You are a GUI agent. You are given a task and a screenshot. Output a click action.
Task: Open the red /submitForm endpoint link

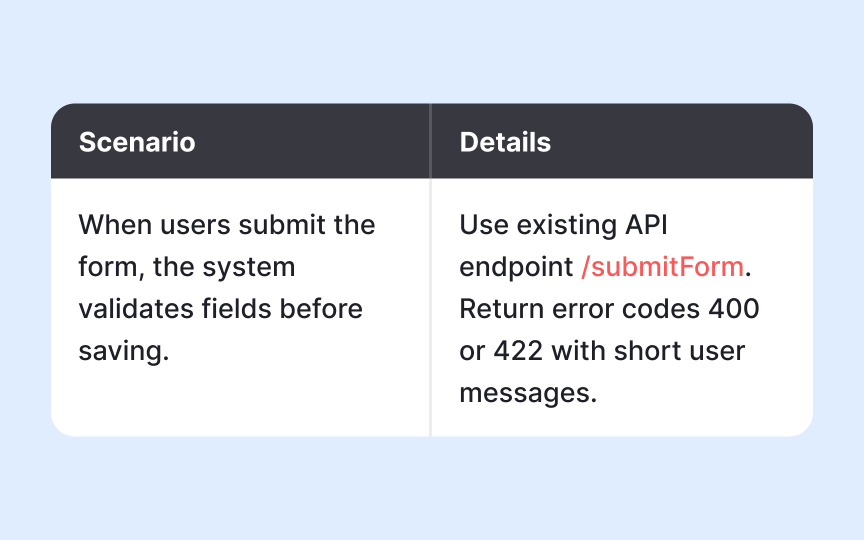[x=662, y=267]
